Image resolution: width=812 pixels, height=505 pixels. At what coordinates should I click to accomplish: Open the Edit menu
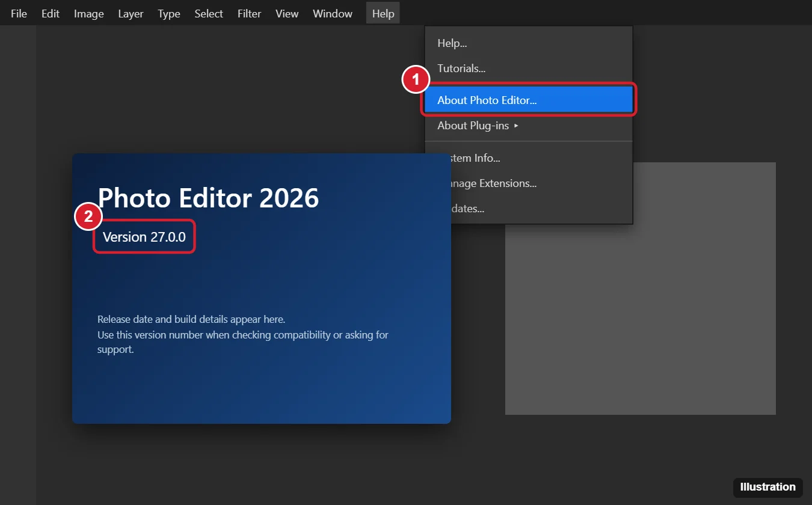coord(51,13)
